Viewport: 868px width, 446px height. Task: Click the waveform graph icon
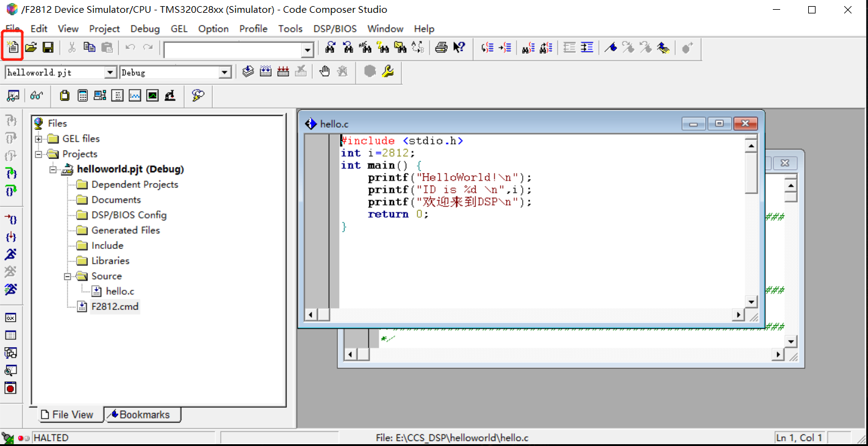click(135, 96)
